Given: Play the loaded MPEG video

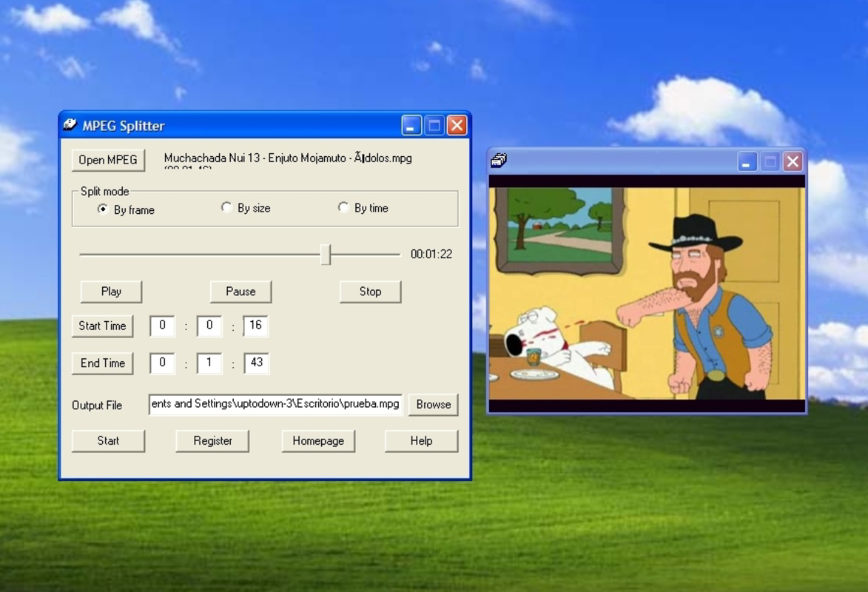Looking at the screenshot, I should 111,292.
